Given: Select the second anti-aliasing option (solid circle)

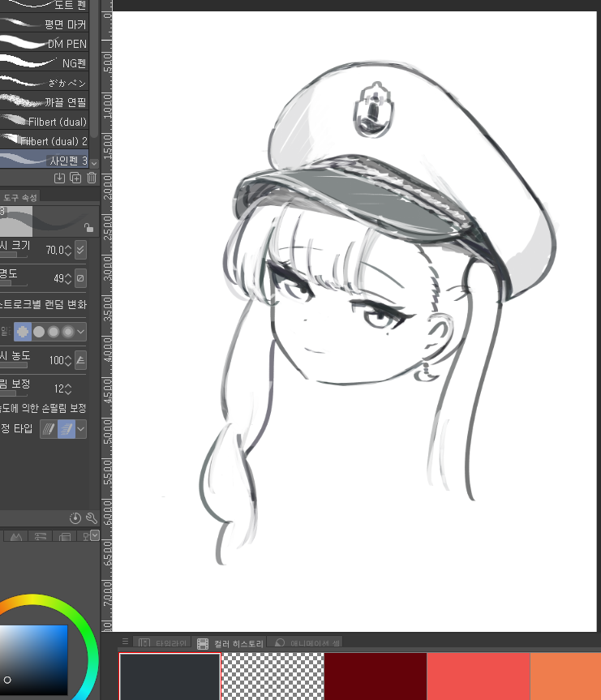Looking at the screenshot, I should pos(39,332).
